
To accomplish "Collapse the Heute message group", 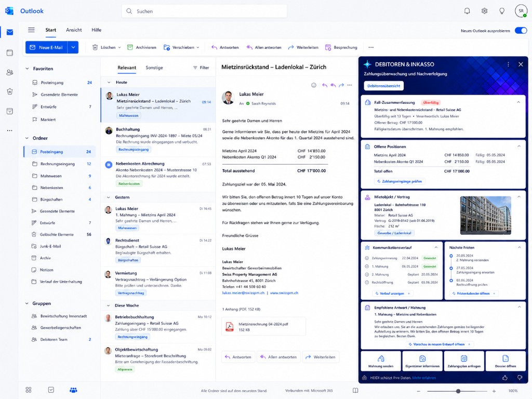I will 109,83.
